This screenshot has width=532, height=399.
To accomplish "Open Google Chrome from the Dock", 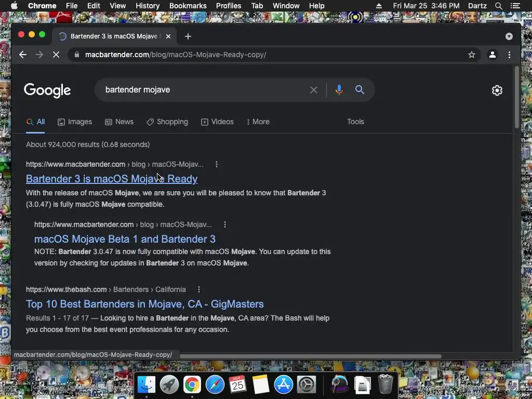I will point(192,385).
